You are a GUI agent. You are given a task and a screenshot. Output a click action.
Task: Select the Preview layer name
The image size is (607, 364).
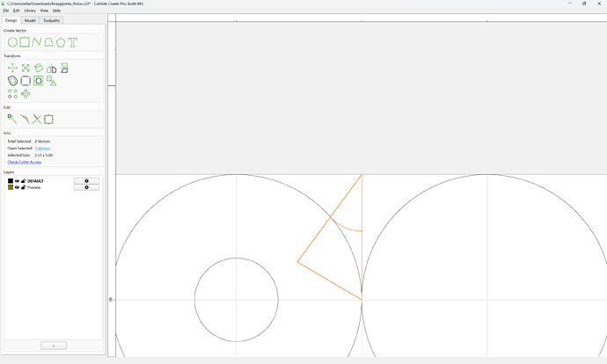(33, 187)
